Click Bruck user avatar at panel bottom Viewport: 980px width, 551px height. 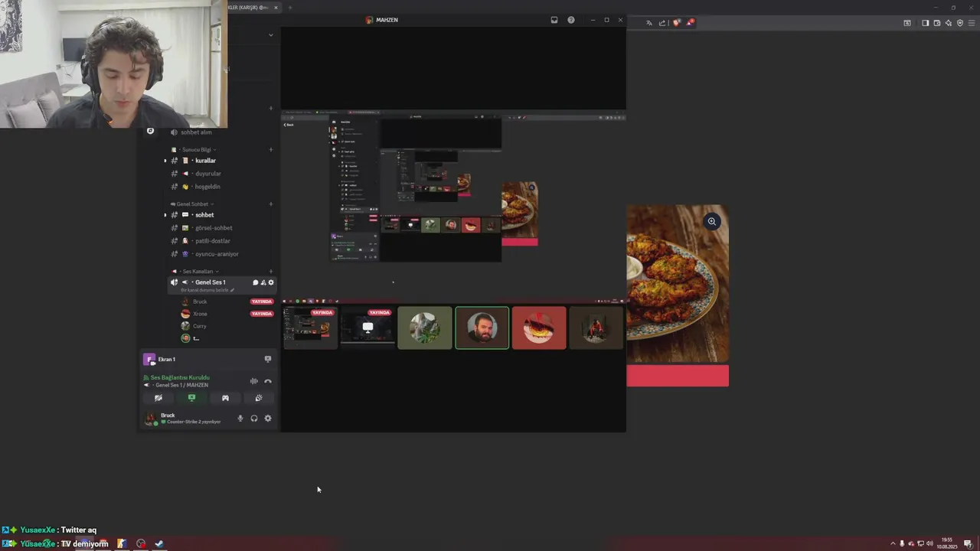(151, 419)
